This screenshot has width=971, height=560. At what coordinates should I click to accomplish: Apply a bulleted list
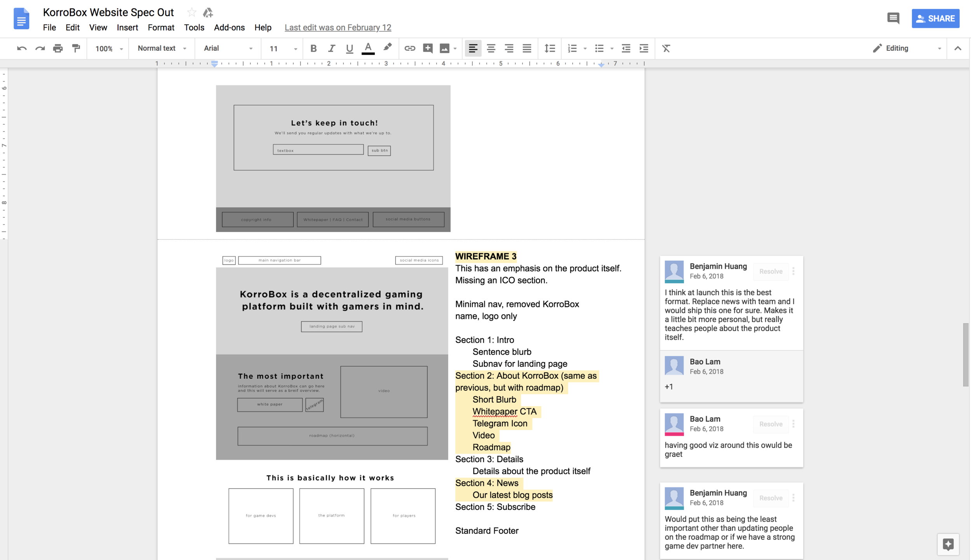click(x=599, y=49)
